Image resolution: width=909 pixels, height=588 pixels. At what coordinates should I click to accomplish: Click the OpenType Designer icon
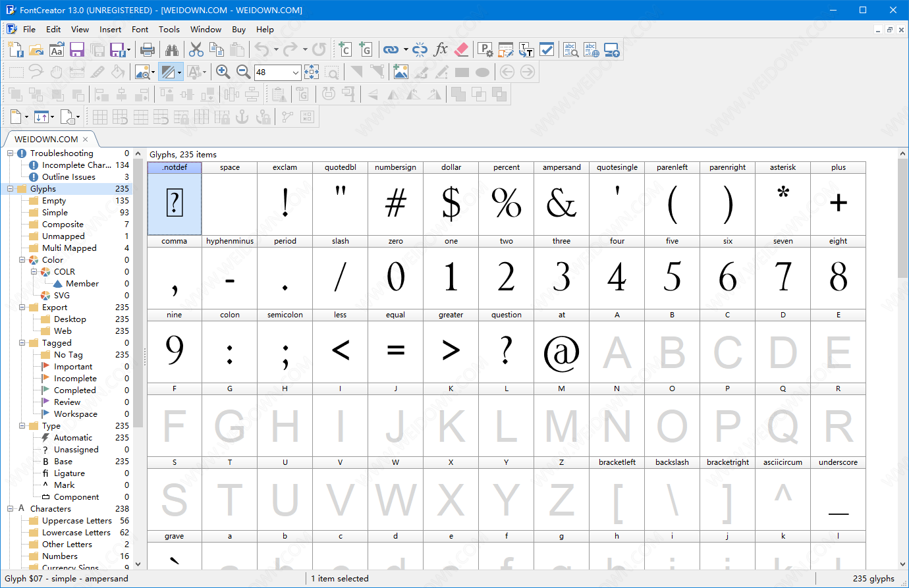[x=506, y=49]
